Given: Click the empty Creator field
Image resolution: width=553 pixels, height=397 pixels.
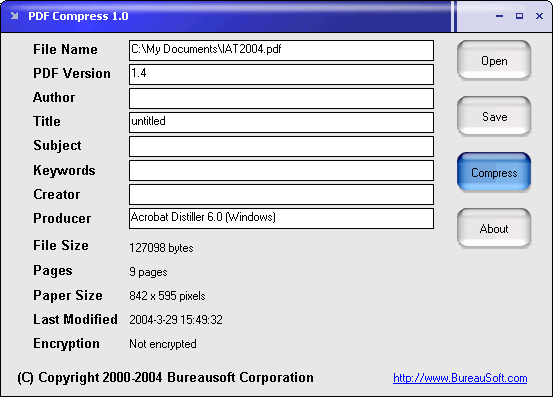Looking at the screenshot, I should tap(281, 194).
